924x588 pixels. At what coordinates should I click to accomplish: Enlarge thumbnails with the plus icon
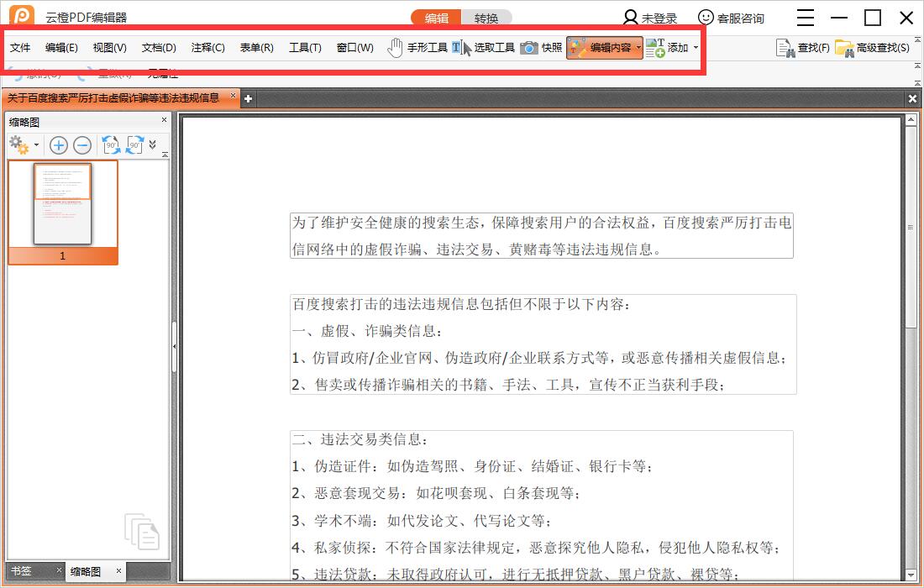(x=58, y=145)
